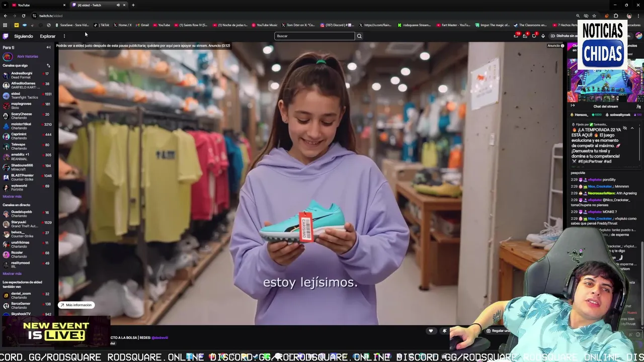Collapse the Para ti sidebar

click(48, 47)
